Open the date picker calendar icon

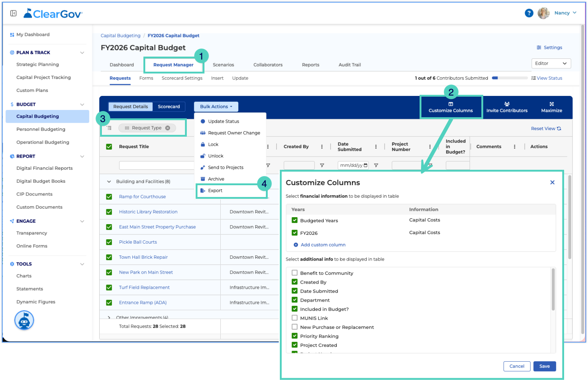[365, 165]
